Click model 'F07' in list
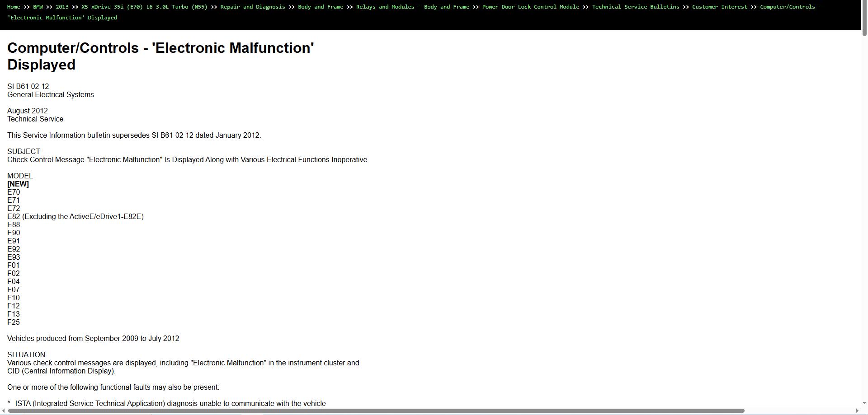The height and width of the screenshot is (415, 868). point(14,289)
